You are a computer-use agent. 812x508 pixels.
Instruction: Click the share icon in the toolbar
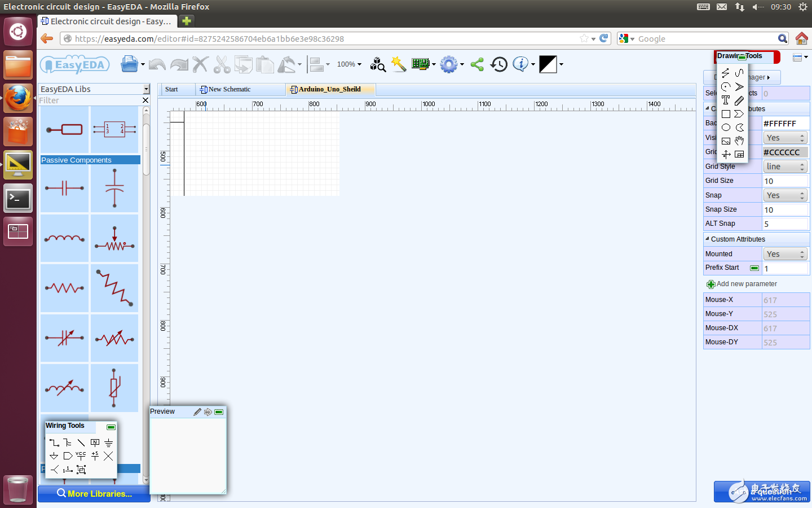click(476, 64)
